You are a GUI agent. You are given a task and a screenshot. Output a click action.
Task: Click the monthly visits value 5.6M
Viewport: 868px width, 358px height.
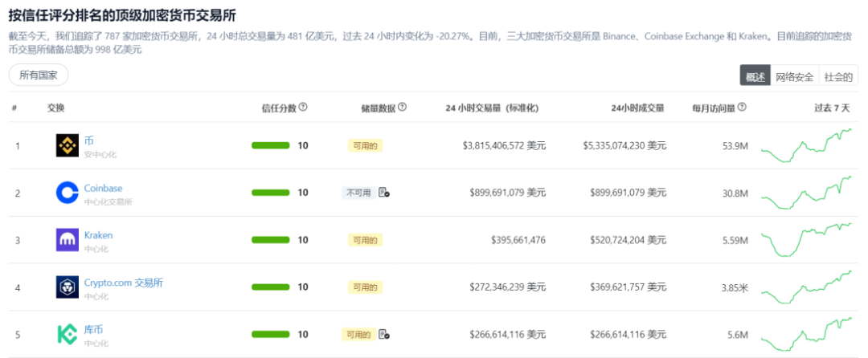coord(739,335)
